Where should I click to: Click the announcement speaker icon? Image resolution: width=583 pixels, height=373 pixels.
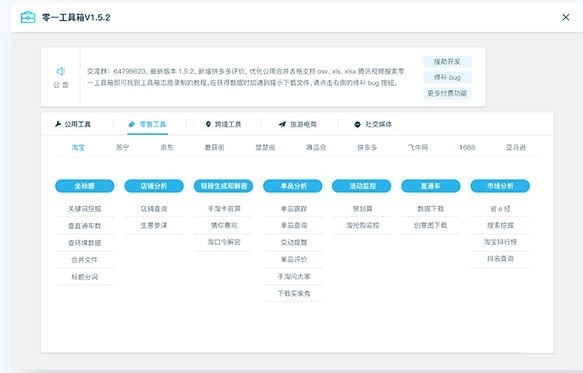[x=61, y=71]
